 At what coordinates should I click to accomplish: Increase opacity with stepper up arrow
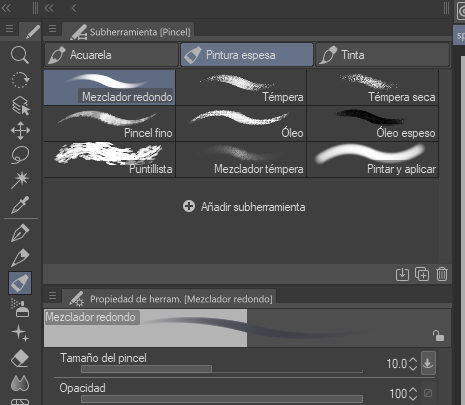413,390
